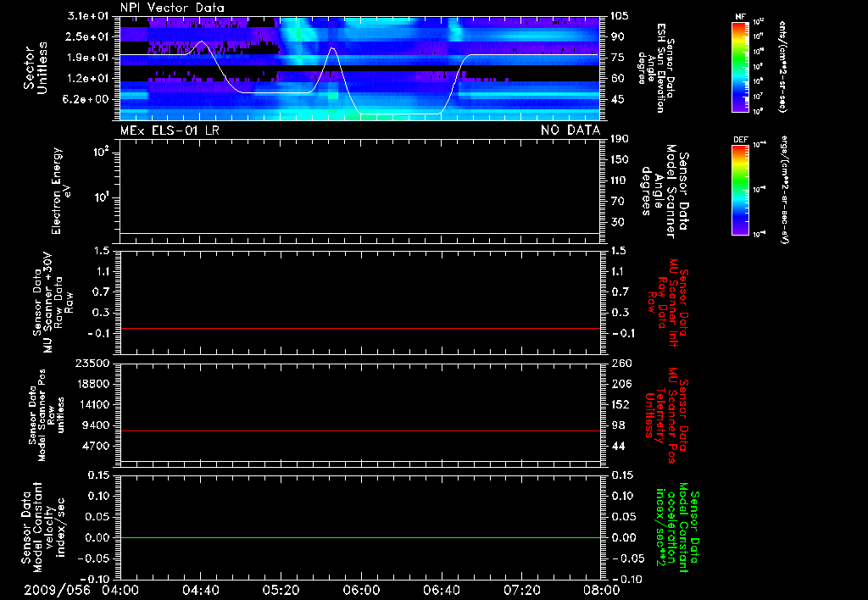Screen dimensions: 868x600
Task: Click the 190 tick on scanner angle axis
Action: coord(620,139)
